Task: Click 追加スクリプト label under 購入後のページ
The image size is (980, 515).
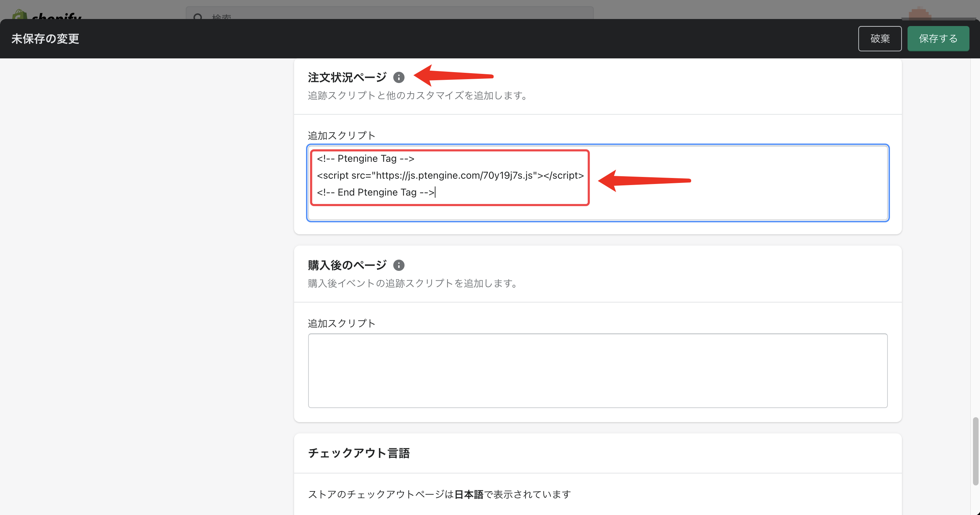Action: coord(341,323)
